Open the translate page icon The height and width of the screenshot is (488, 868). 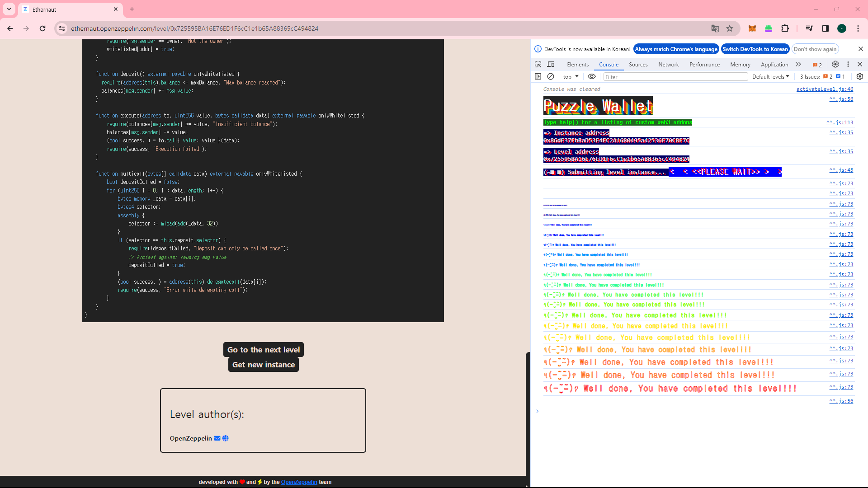(715, 28)
